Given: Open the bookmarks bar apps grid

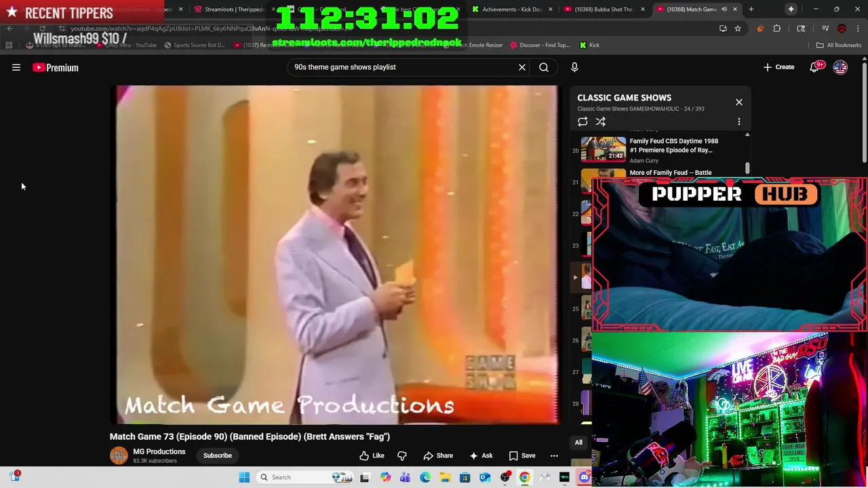Looking at the screenshot, I should coord(9,45).
